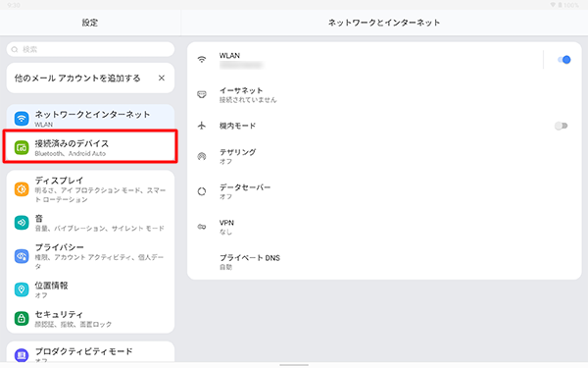This screenshot has height=368, width=588.
Task: Turn off the WLAN switch
Action: coord(564,60)
